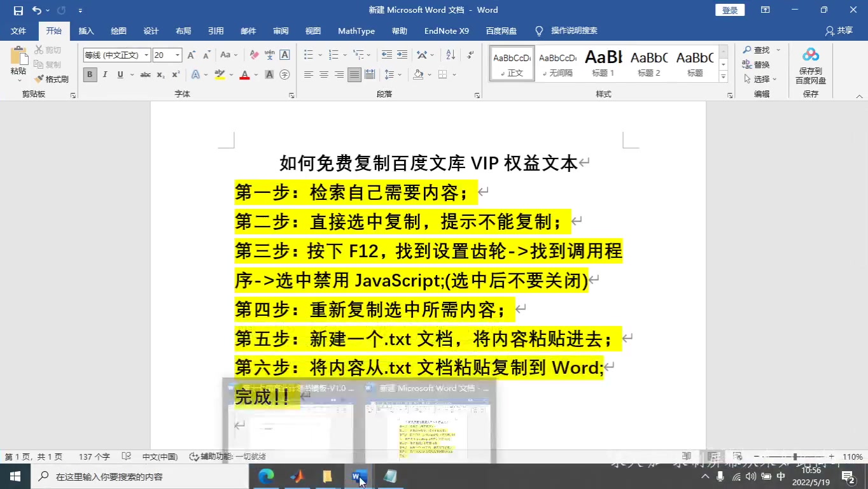
Task: Switch to the 插入 (Insert) tab
Action: pos(86,31)
